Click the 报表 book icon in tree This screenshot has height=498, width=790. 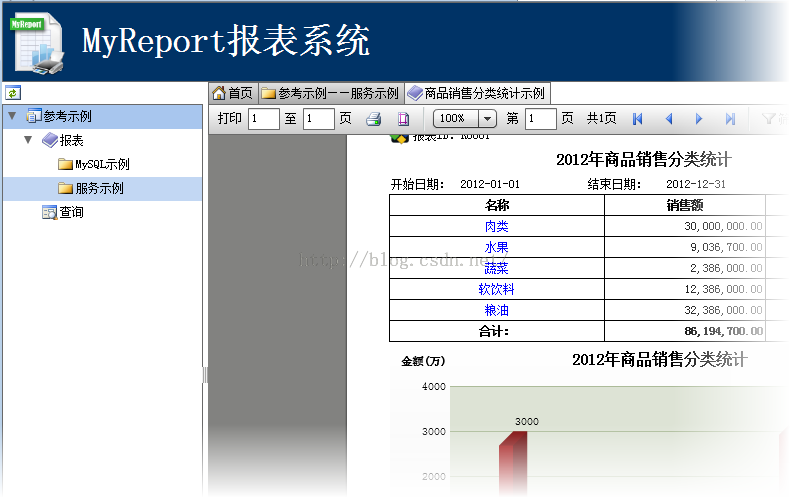coord(49,140)
